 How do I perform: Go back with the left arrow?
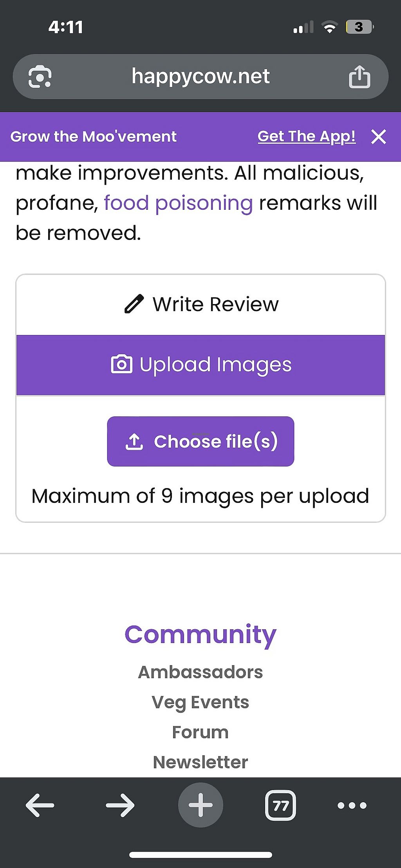[x=40, y=805]
